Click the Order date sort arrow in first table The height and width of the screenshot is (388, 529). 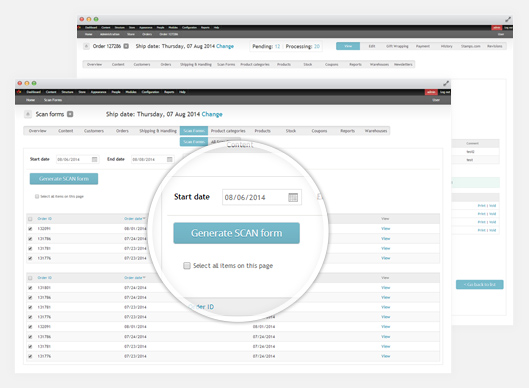pos(144,219)
